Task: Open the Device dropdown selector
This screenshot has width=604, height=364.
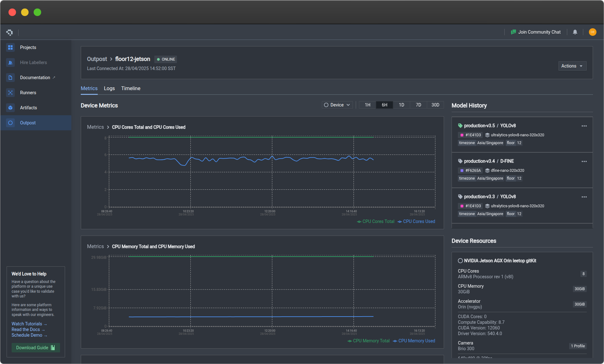Action: tap(337, 105)
